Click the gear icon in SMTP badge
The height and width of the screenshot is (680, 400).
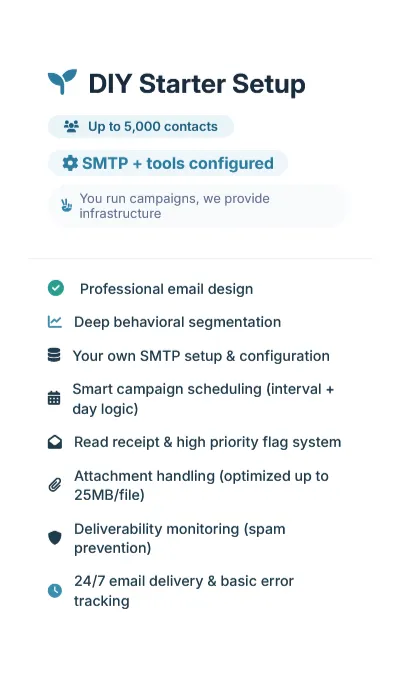pos(70,163)
